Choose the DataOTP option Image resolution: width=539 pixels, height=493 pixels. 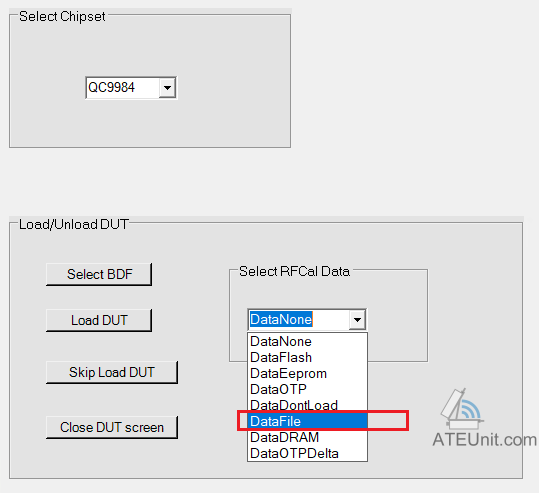tap(308, 389)
